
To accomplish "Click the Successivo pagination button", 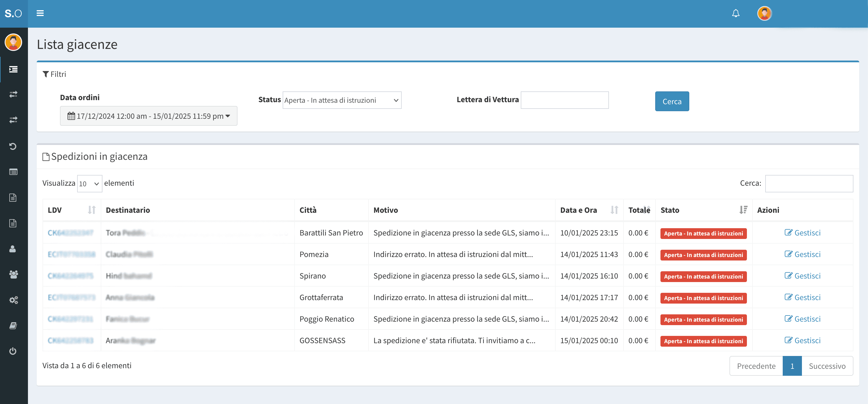I will [827, 366].
